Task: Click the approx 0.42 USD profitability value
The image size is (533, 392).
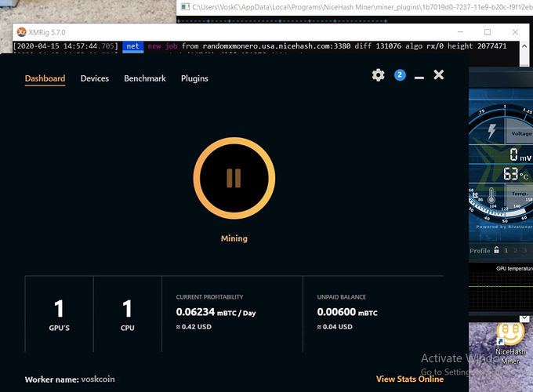Action: pyautogui.click(x=194, y=327)
